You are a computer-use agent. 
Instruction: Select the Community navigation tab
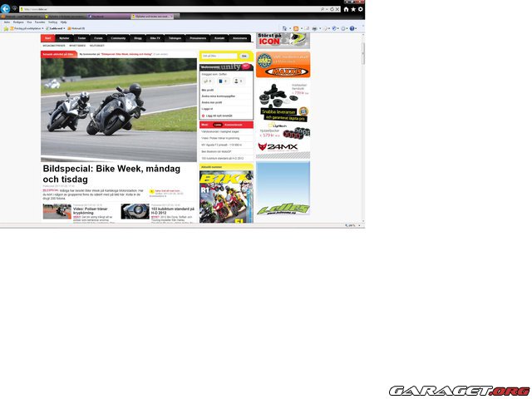tap(119, 38)
